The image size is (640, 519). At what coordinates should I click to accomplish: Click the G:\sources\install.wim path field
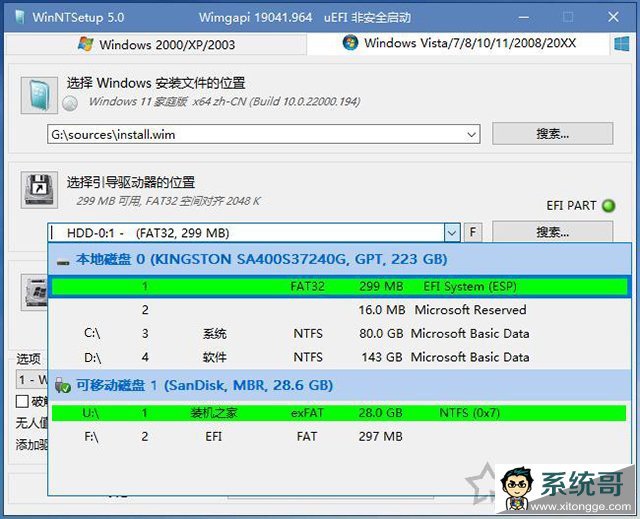point(263,134)
